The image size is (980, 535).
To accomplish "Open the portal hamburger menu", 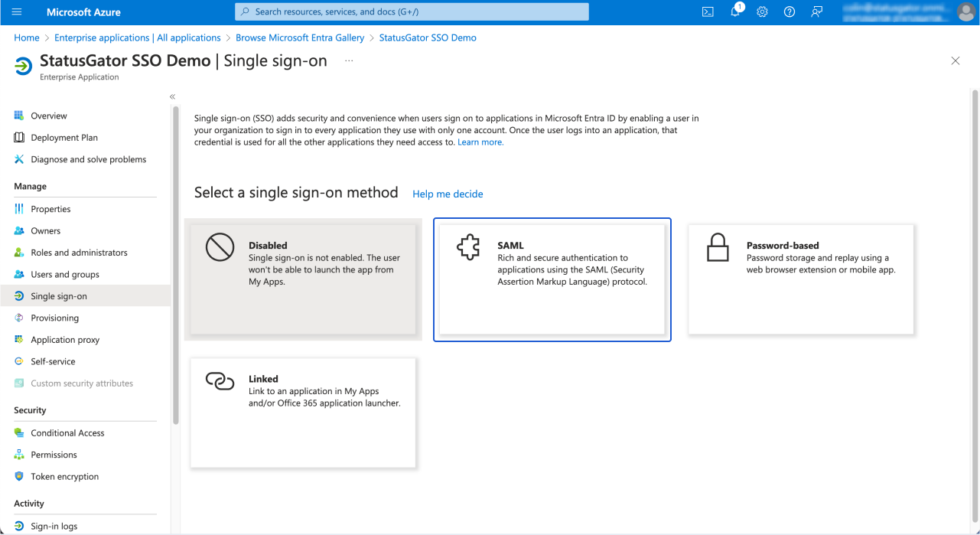I will pyautogui.click(x=17, y=11).
